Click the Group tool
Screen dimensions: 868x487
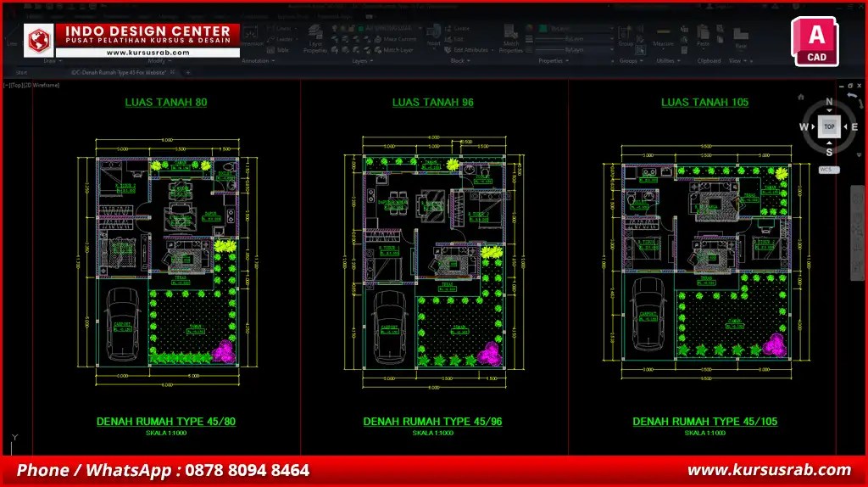(x=626, y=35)
